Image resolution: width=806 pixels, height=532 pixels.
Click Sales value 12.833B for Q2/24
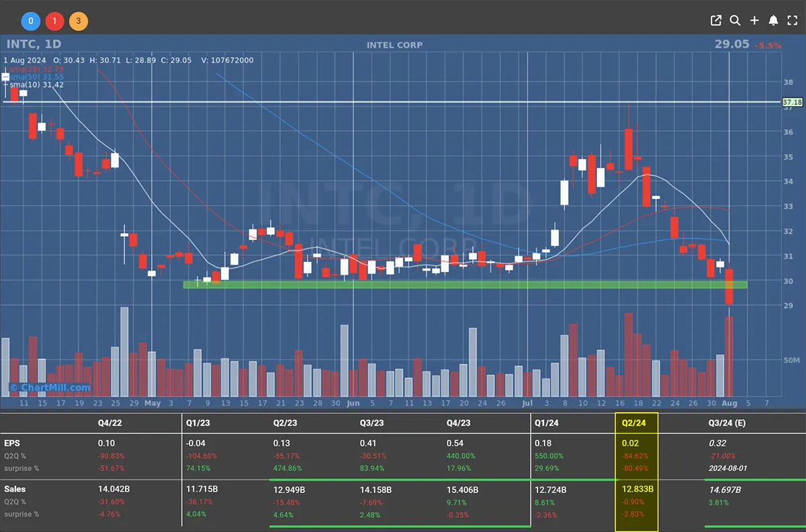pos(638,489)
